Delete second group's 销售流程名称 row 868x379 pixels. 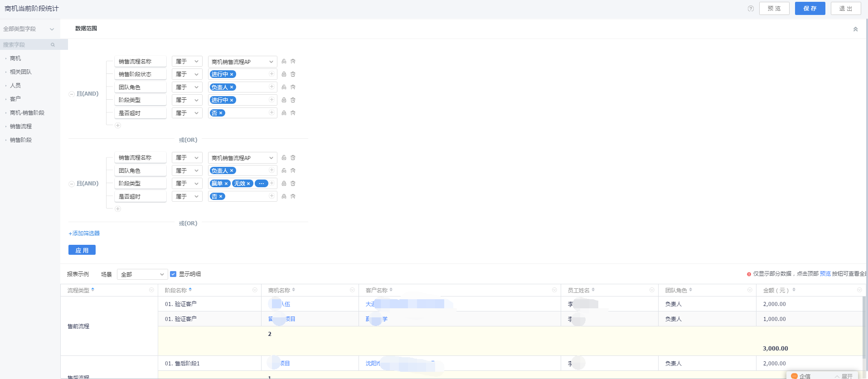(293, 158)
